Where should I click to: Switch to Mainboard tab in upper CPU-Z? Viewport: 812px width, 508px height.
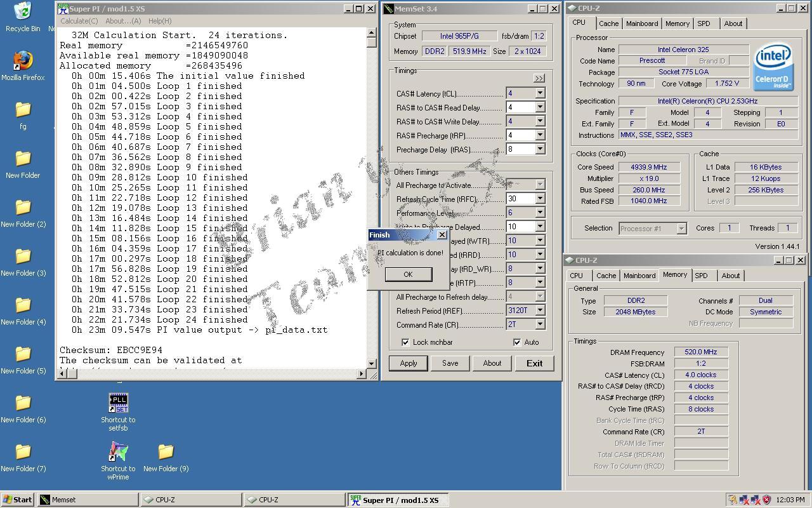click(642, 23)
